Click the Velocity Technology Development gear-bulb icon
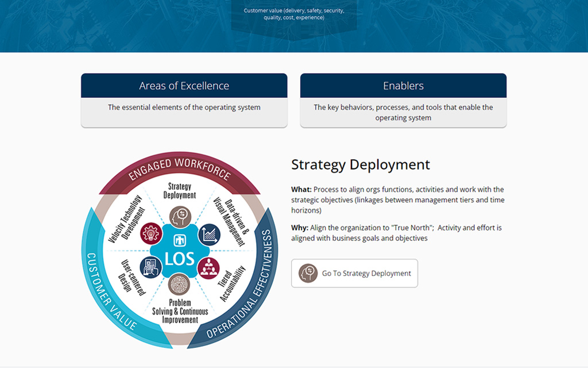The image size is (588, 368). 151,233
